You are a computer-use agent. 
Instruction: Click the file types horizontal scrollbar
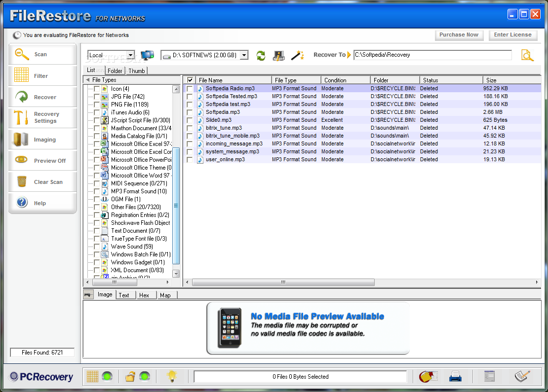114,282
